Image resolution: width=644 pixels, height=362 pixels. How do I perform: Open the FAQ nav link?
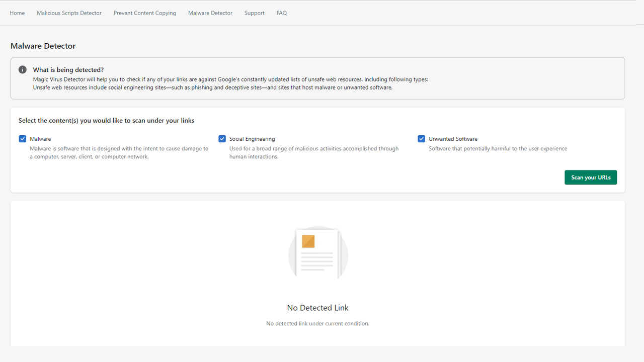click(282, 13)
